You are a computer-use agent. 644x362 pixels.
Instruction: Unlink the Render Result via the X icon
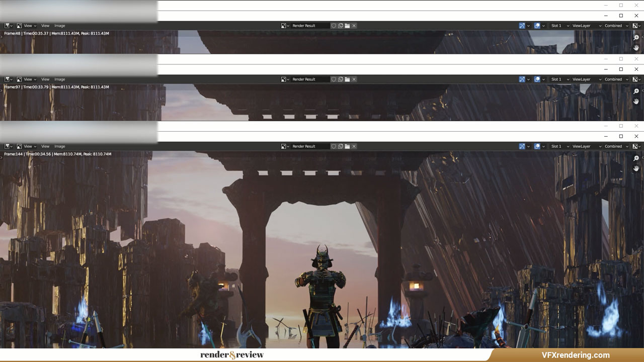click(x=354, y=146)
